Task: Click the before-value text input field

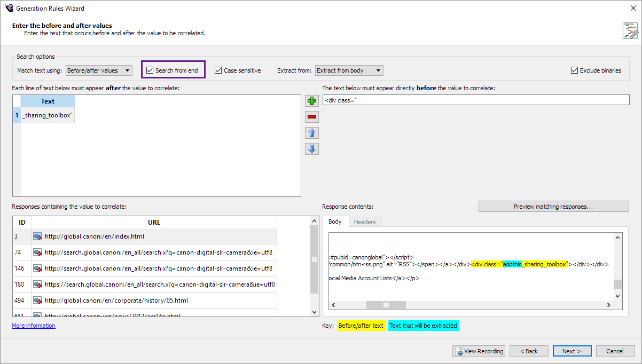Action: point(475,100)
